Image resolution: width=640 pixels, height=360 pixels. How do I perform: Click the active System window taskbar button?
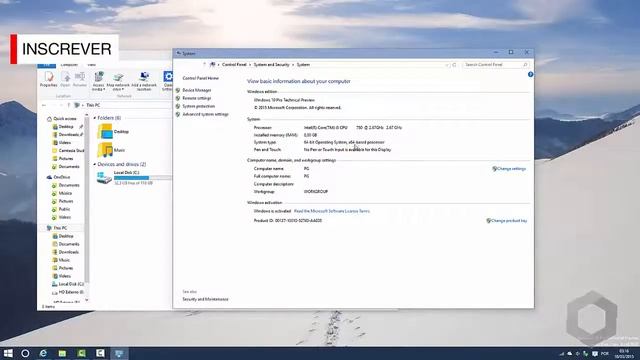119,353
